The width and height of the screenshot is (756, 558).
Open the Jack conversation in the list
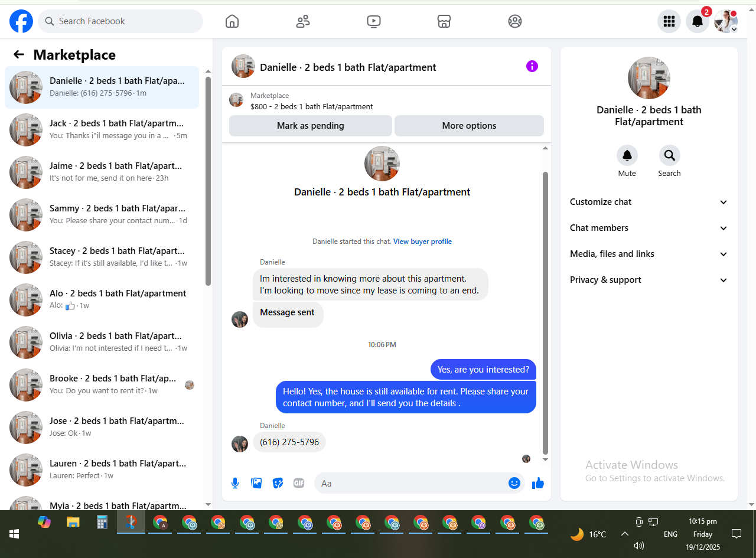pyautogui.click(x=102, y=130)
